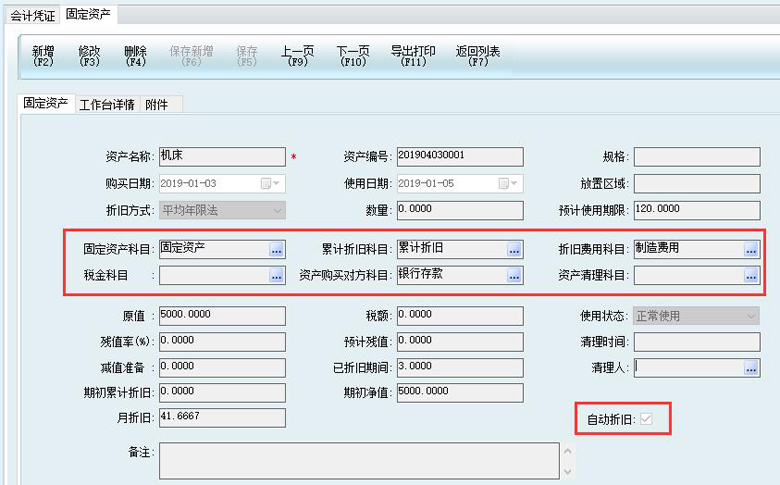The width and height of the screenshot is (780, 485).
Task: Click 新增 (F2) toolbar button
Action: tap(43, 56)
